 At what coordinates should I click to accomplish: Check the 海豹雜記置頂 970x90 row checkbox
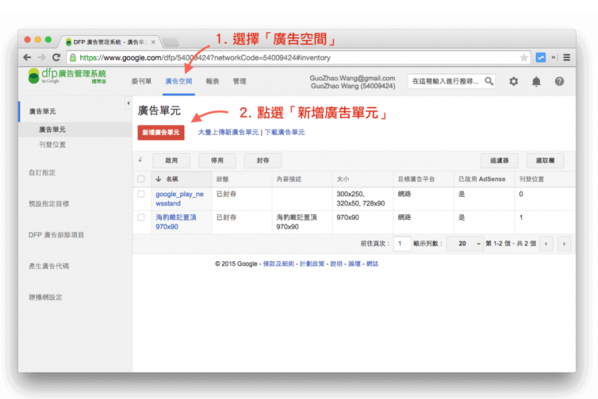coord(141,217)
